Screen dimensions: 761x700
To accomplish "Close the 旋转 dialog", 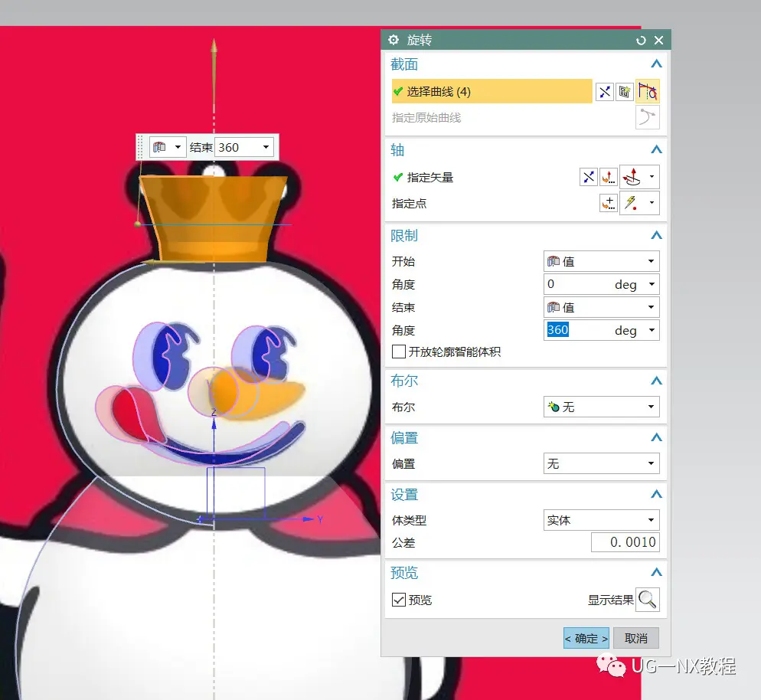I will (658, 41).
